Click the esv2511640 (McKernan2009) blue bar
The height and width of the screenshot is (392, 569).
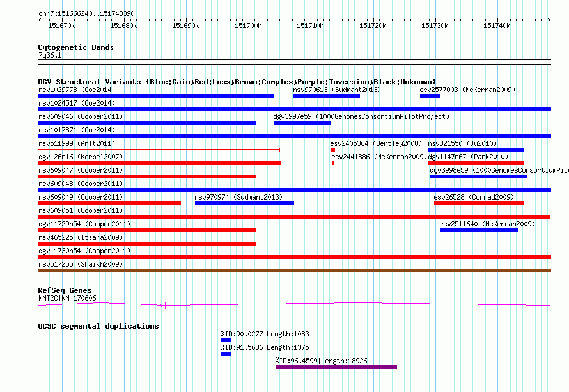coord(479,230)
